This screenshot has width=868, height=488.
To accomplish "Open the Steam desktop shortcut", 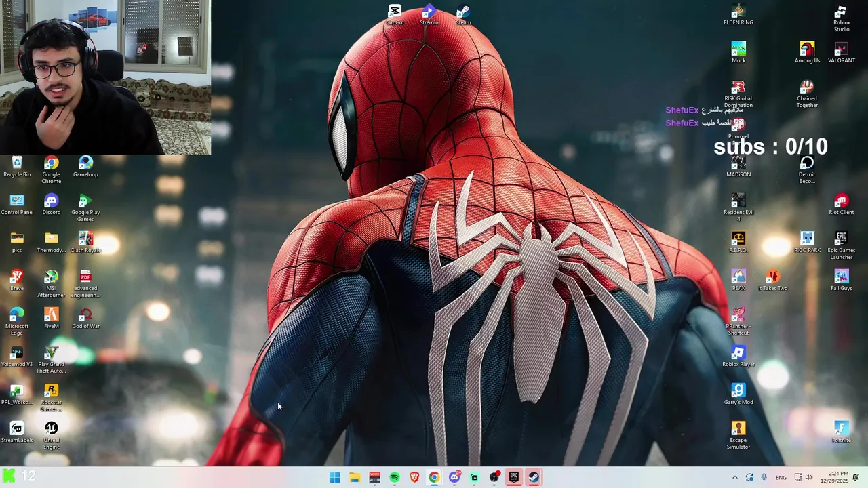I will point(463,15).
